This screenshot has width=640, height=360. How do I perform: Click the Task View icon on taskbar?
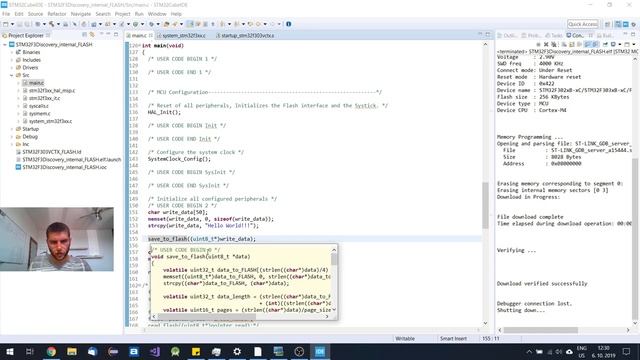tap(30, 351)
